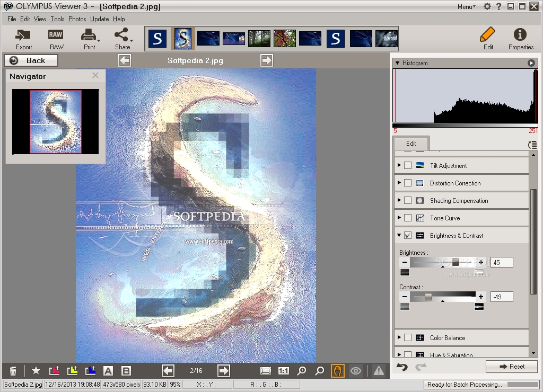Expand Tone Curve section

point(399,218)
